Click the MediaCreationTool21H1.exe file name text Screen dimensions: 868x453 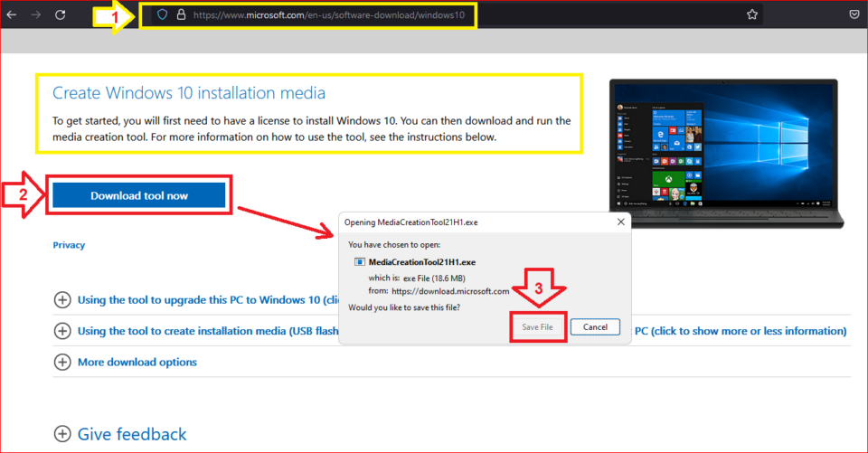(x=422, y=262)
